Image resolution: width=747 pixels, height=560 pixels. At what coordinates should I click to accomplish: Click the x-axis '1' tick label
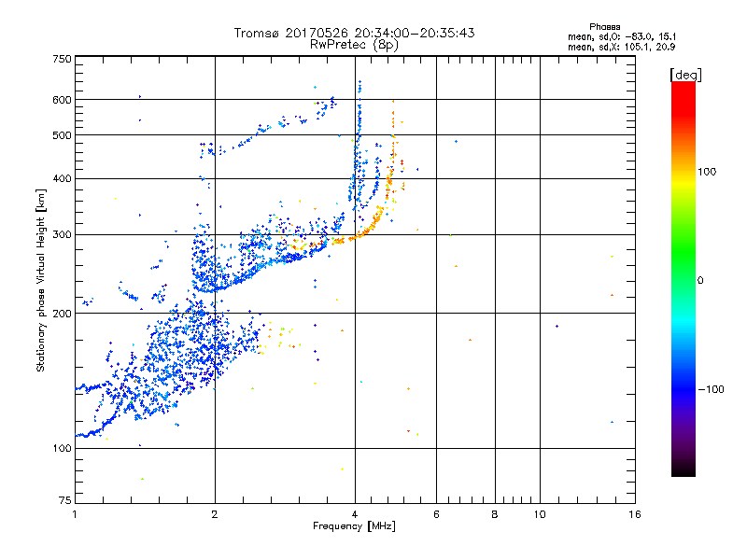(x=75, y=514)
